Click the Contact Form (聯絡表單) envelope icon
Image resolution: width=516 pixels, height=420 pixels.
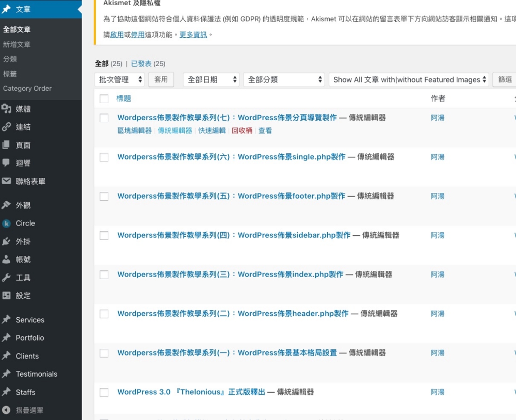coord(6,181)
